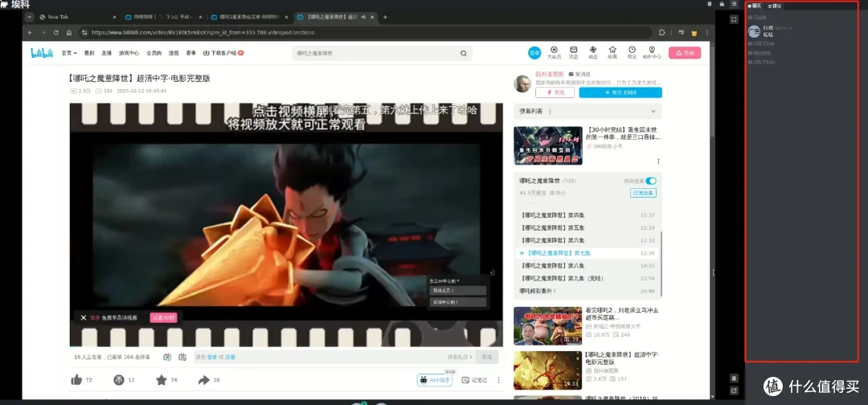The image size is (868, 405).
Task: Open the AI小助手 button
Action: [435, 380]
